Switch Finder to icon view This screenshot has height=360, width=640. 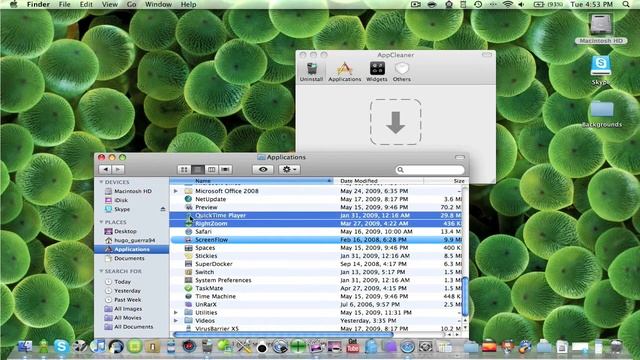pos(184,169)
